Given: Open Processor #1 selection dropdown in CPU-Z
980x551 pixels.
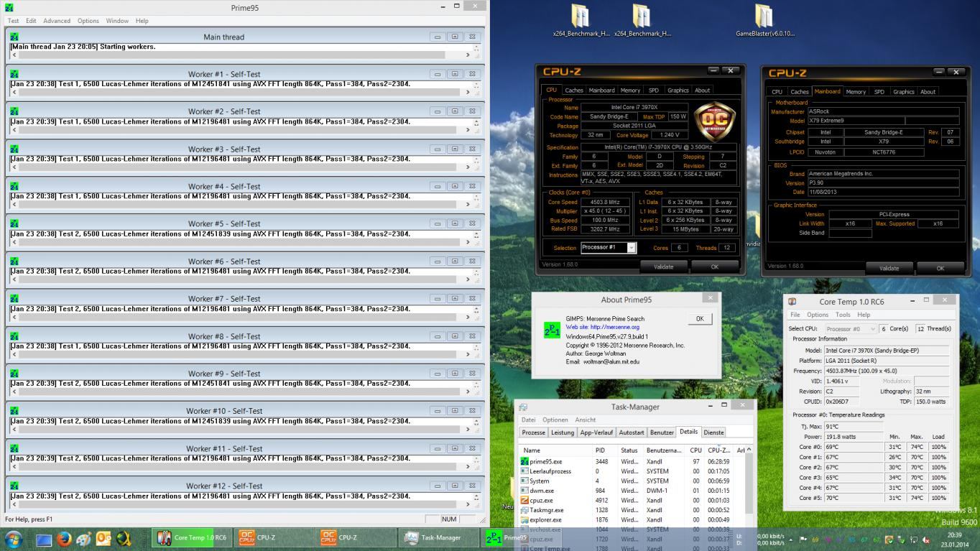Looking at the screenshot, I should coord(608,248).
